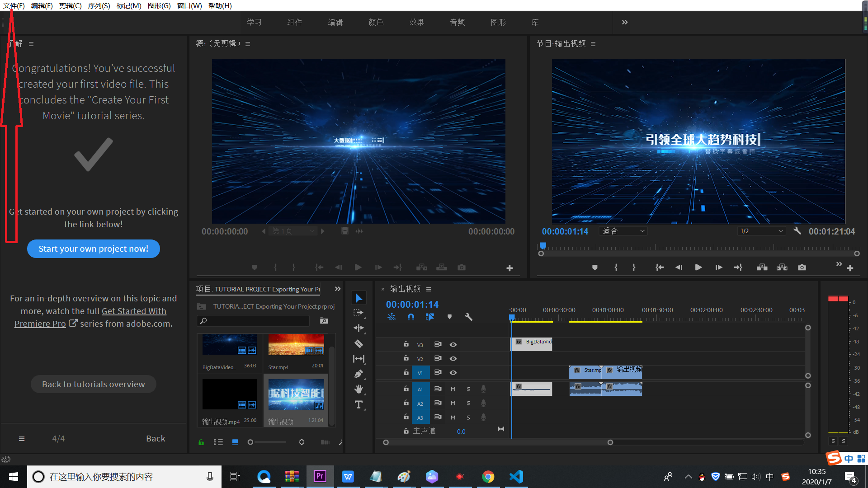Toggle lock on V2 track

pos(406,358)
